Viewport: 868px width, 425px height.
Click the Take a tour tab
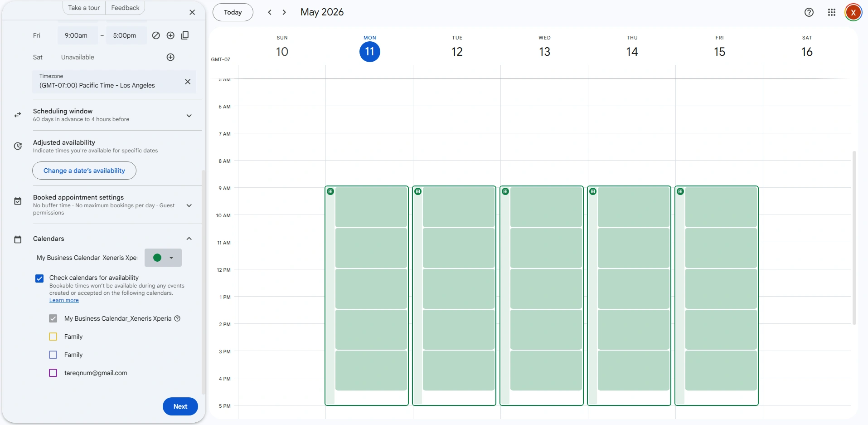[x=84, y=8]
